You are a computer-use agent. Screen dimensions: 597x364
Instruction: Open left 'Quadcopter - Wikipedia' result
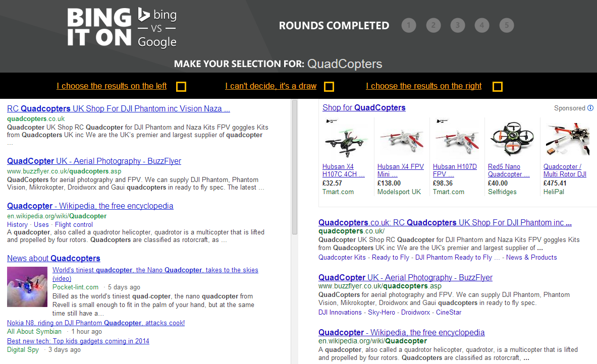pos(90,206)
